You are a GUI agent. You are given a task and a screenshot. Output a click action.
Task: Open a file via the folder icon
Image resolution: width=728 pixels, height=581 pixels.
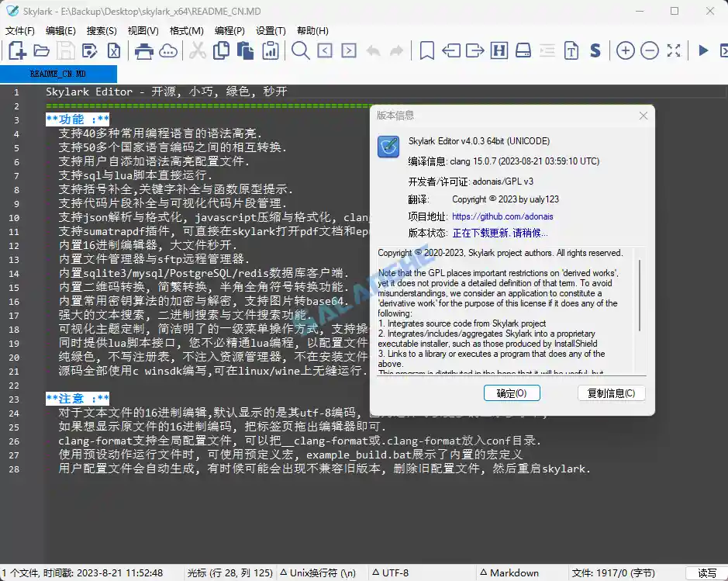[x=43, y=50]
